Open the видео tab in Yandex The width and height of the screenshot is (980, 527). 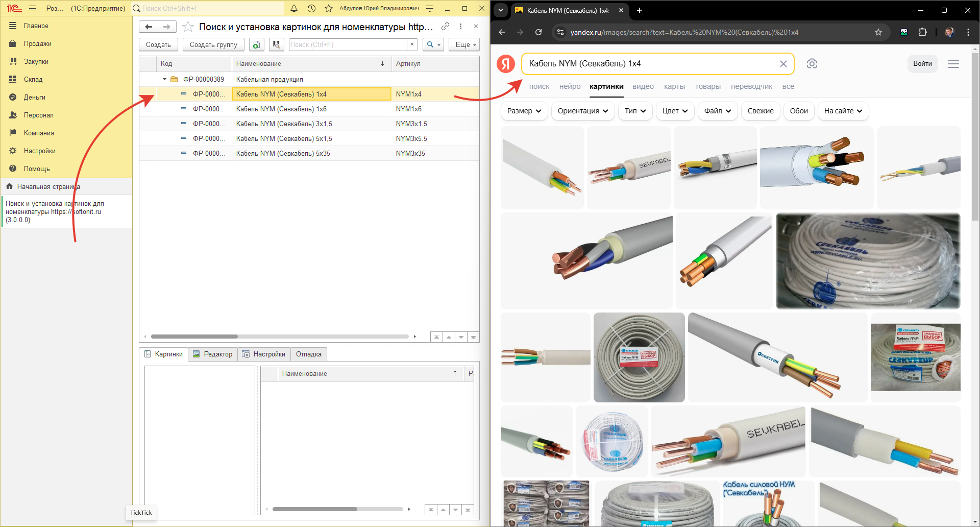coord(643,86)
